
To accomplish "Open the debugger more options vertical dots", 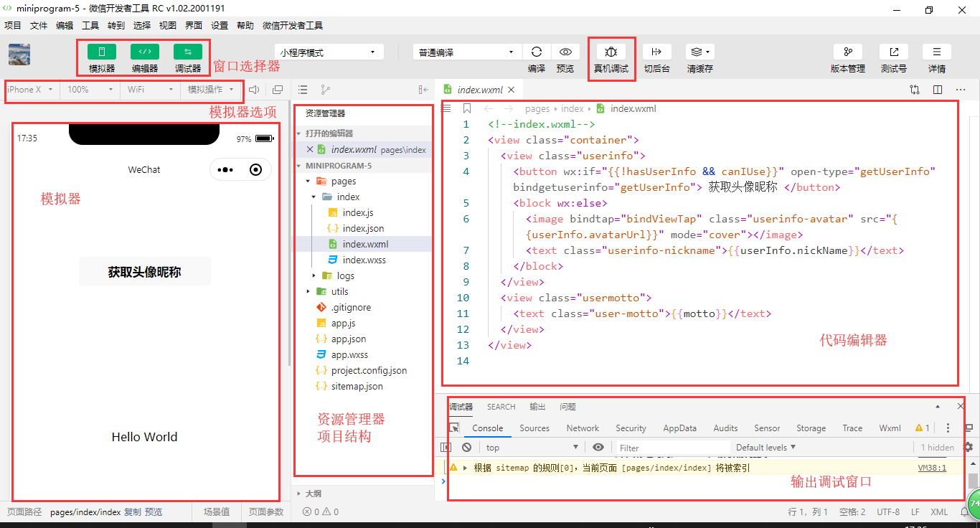I will 948,428.
